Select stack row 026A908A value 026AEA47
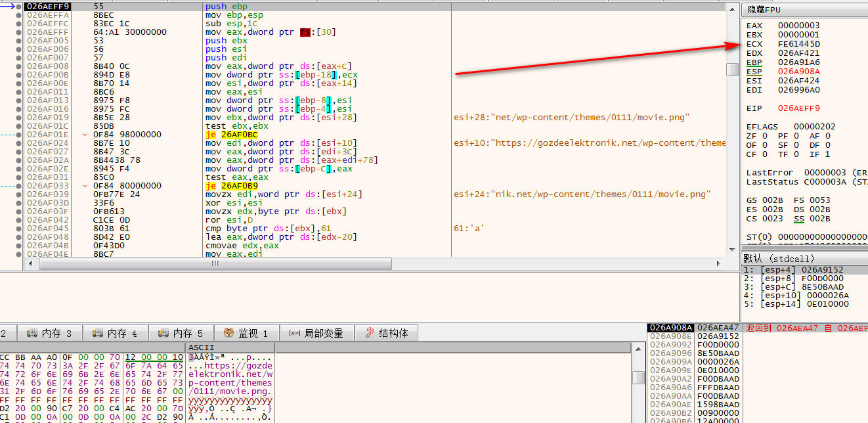Screen dimensions: 868x423 pyautogui.click(x=718, y=327)
